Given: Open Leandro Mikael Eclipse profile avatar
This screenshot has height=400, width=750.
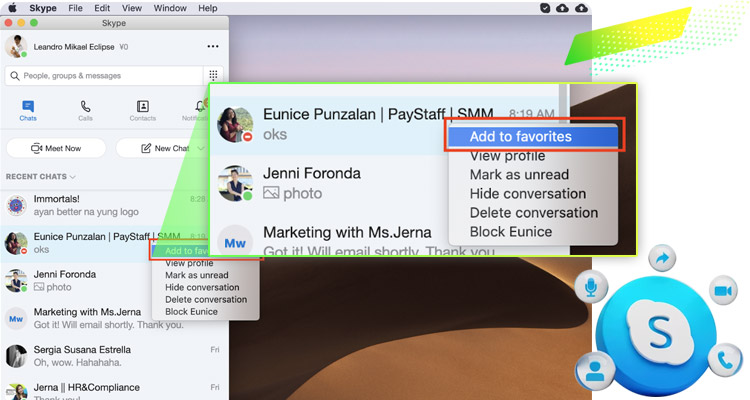Looking at the screenshot, I should click(16, 46).
